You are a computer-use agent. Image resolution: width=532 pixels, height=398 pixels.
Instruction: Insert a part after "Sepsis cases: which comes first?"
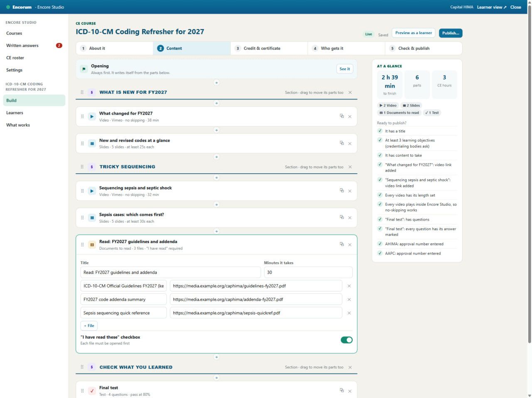217,231
